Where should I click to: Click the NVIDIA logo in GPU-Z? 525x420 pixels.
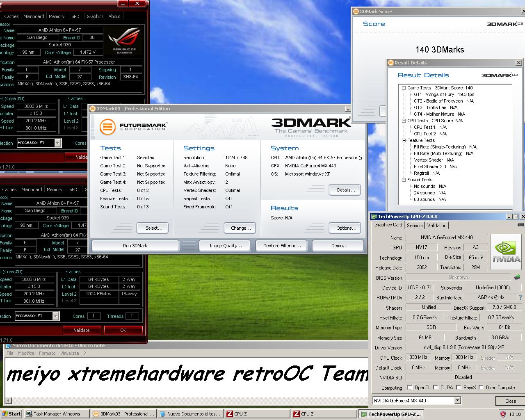(x=507, y=252)
